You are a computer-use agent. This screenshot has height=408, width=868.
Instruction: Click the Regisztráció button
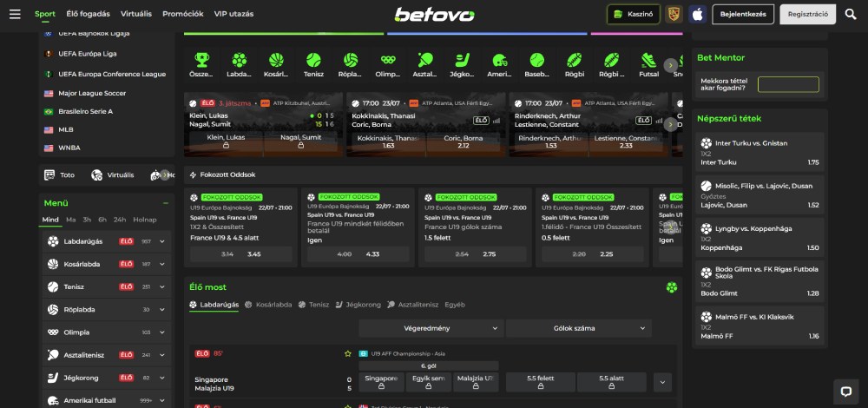point(807,14)
